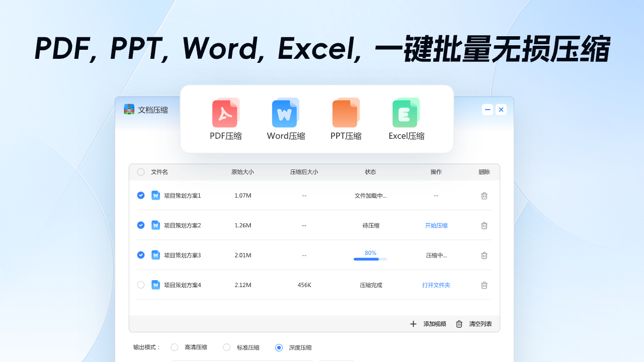Select the PPT压缩 tool icon
The image size is (644, 362).
click(346, 112)
